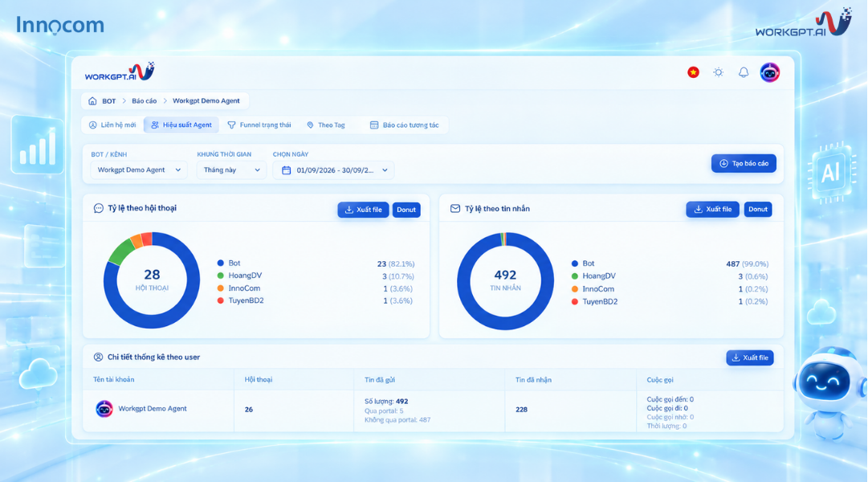Click the home icon in breadcrumb
Screen dimensions: 868x482
(x=92, y=101)
